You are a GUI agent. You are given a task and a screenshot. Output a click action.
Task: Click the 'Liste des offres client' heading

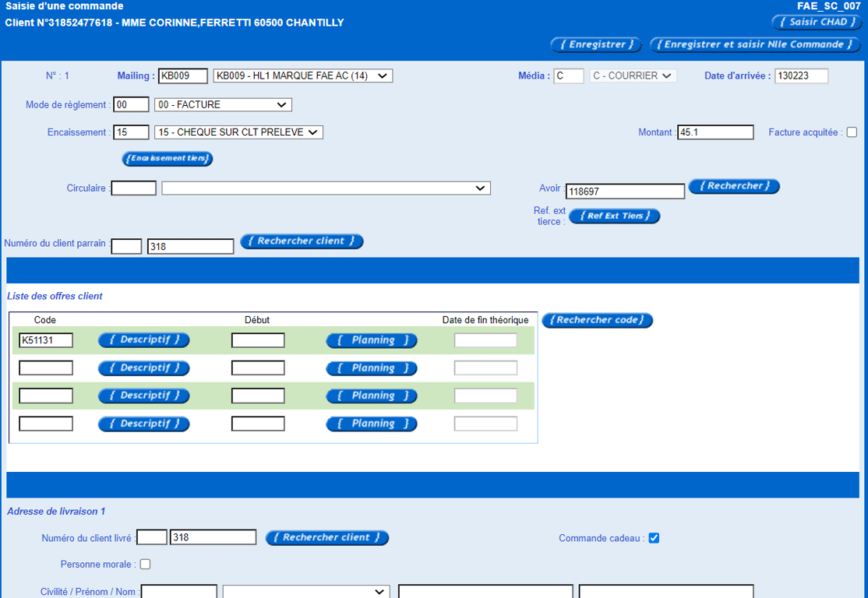pyautogui.click(x=55, y=297)
